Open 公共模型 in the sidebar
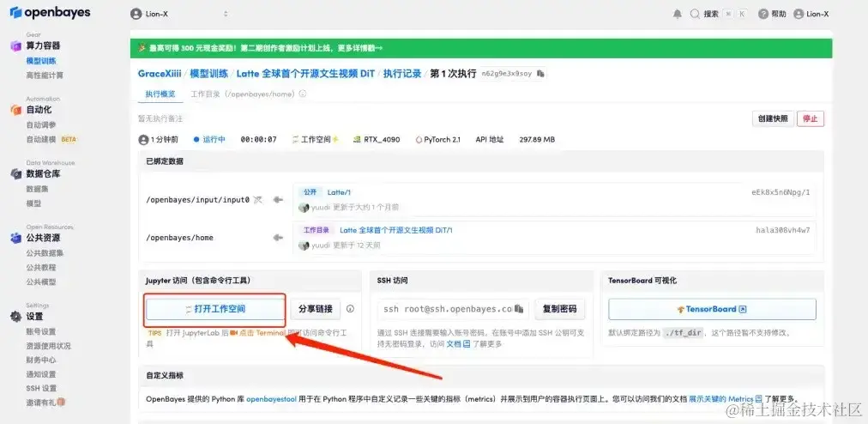This screenshot has width=868, height=424. click(x=41, y=282)
